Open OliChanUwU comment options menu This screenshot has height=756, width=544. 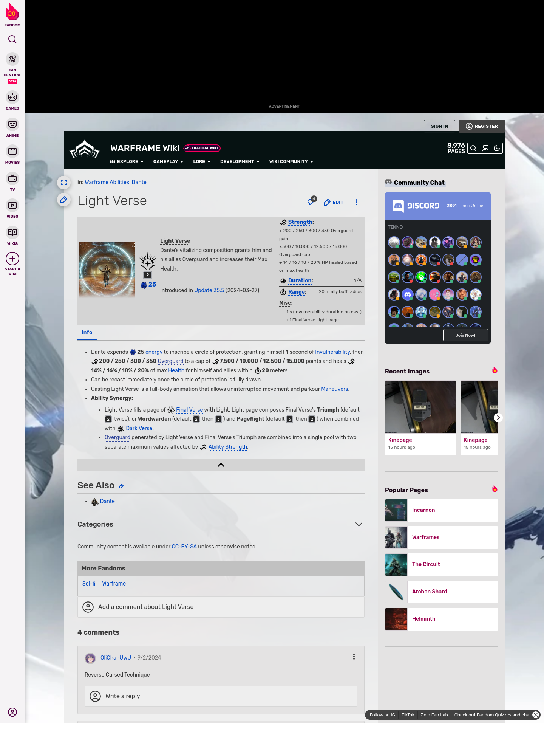click(354, 657)
